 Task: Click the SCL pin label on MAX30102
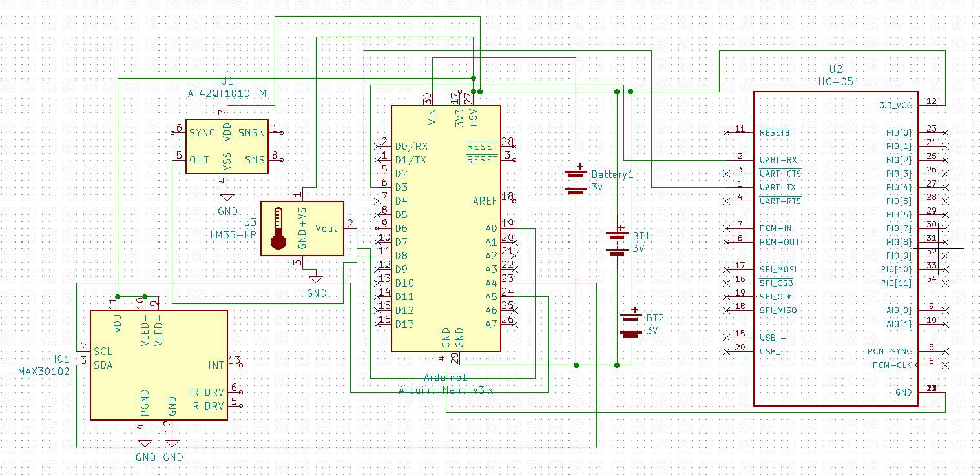point(103,352)
